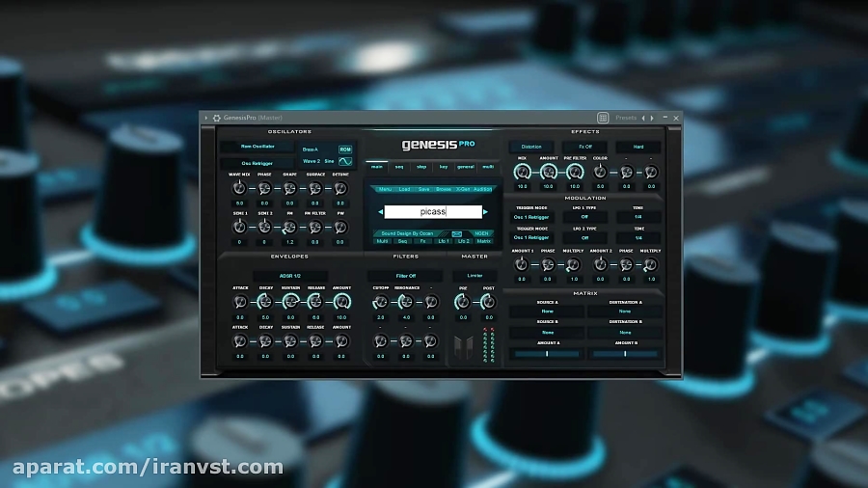Click the Menu button in preset bar
The height and width of the screenshot is (488, 868).
(x=385, y=189)
